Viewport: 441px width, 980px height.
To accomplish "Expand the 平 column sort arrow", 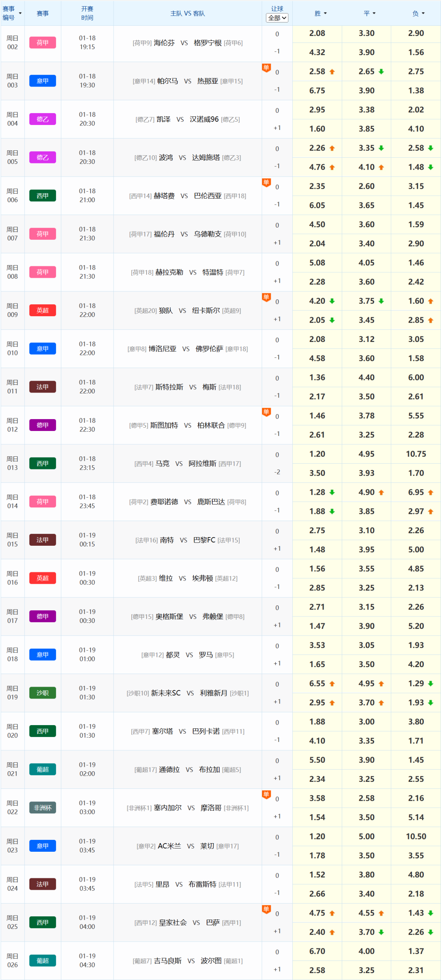I will 374,13.
